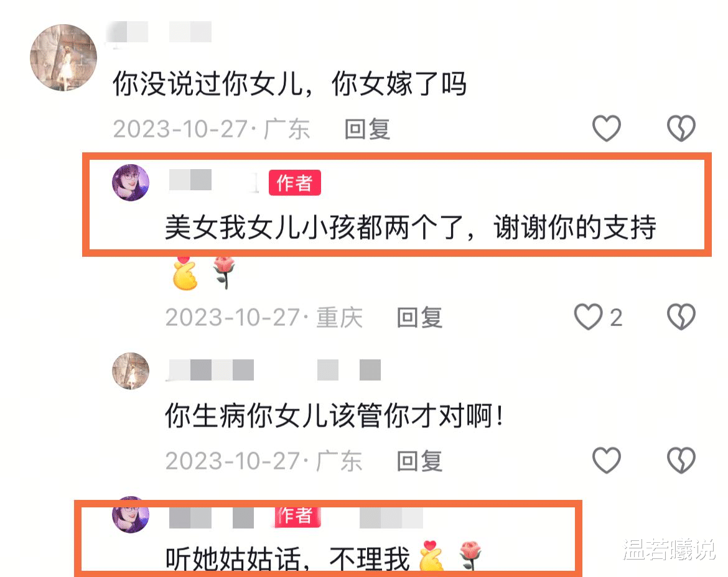Dislike the comment '你生病你女儿该管你才对啊'

(681, 460)
